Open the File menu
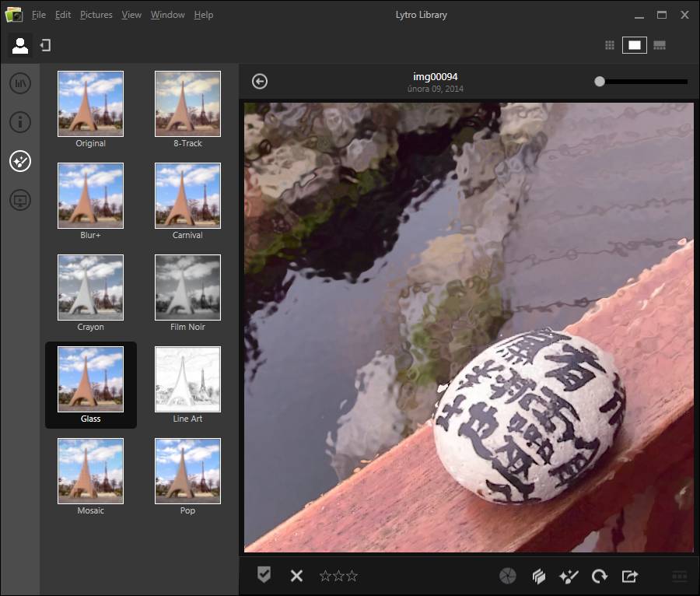Image resolution: width=700 pixels, height=596 pixels. click(x=39, y=15)
